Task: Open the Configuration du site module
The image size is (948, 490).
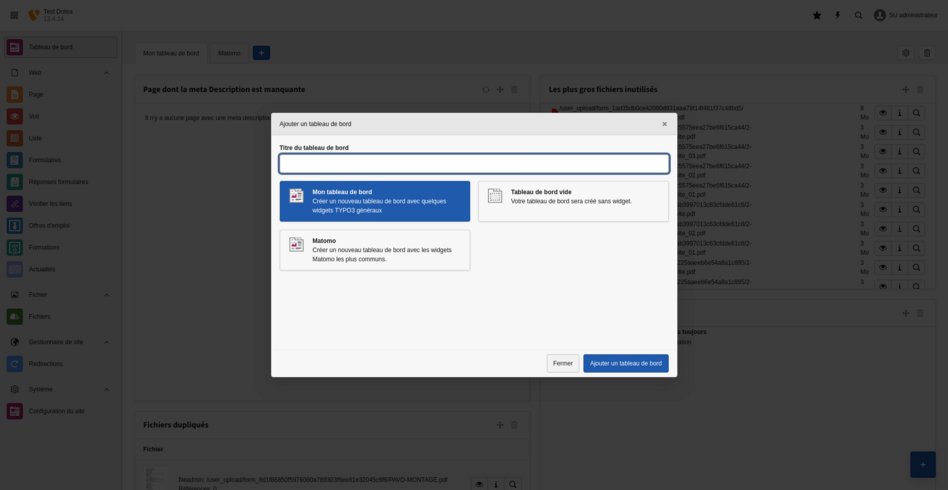Action: coord(60,411)
